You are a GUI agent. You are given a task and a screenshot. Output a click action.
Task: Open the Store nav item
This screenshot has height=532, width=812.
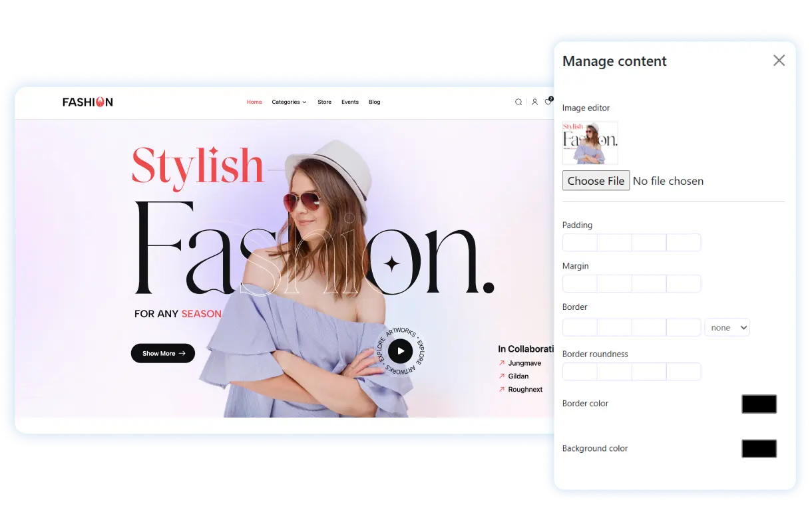(324, 102)
